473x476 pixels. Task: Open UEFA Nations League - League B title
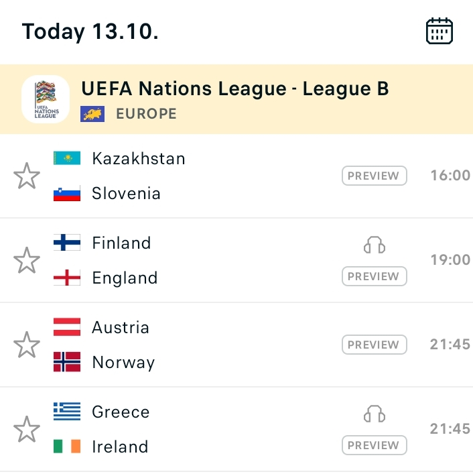coord(235,88)
